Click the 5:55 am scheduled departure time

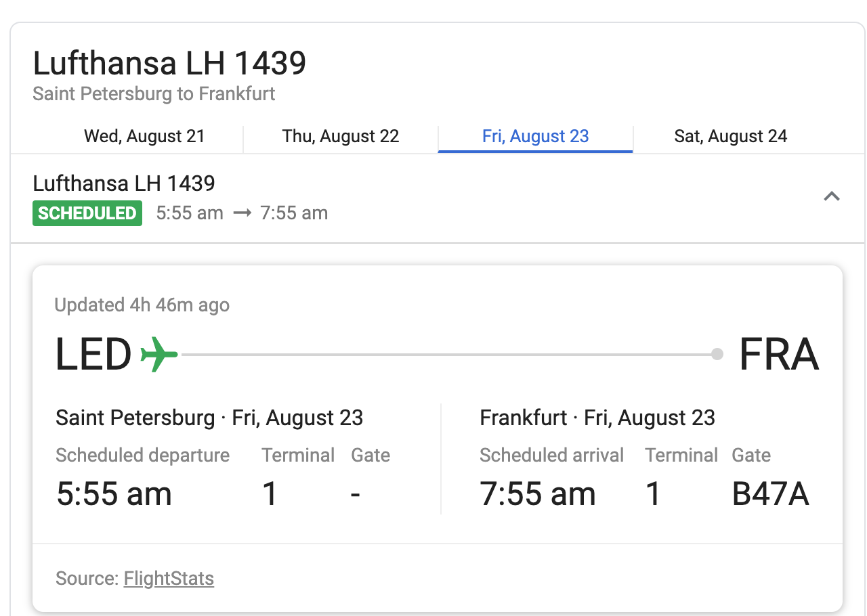tap(114, 494)
